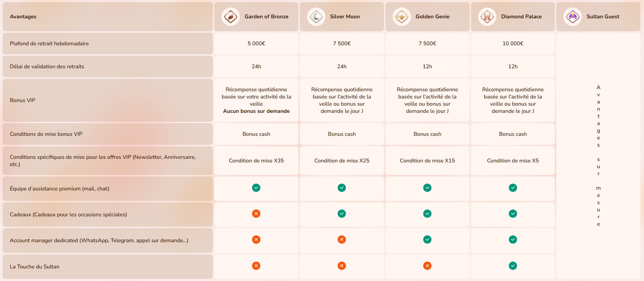The image size is (644, 281).
Task: Click the Golden Genie lamp icon
Action: coord(402,17)
